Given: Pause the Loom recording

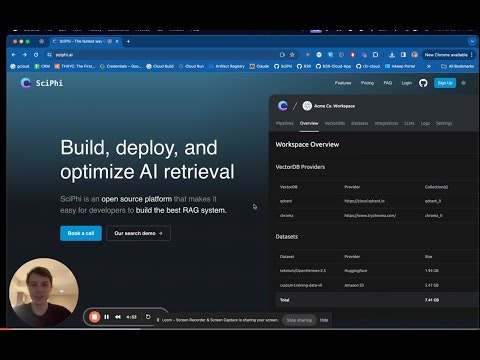Looking at the screenshot, I should point(106,317).
